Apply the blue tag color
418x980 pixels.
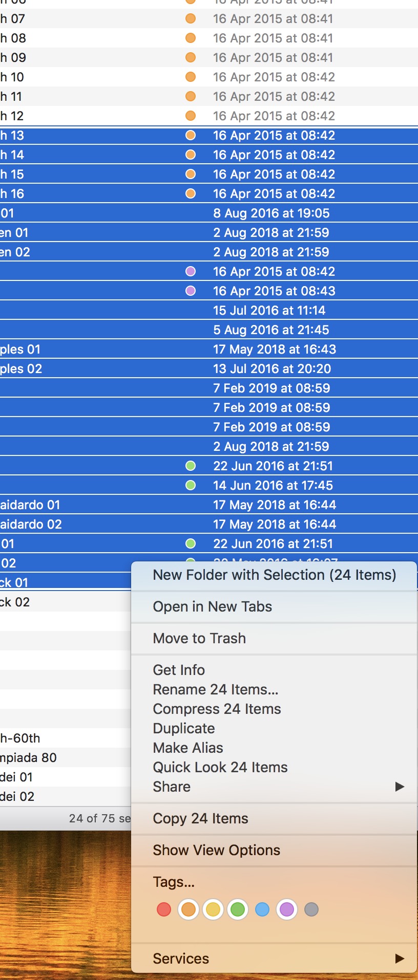262,909
